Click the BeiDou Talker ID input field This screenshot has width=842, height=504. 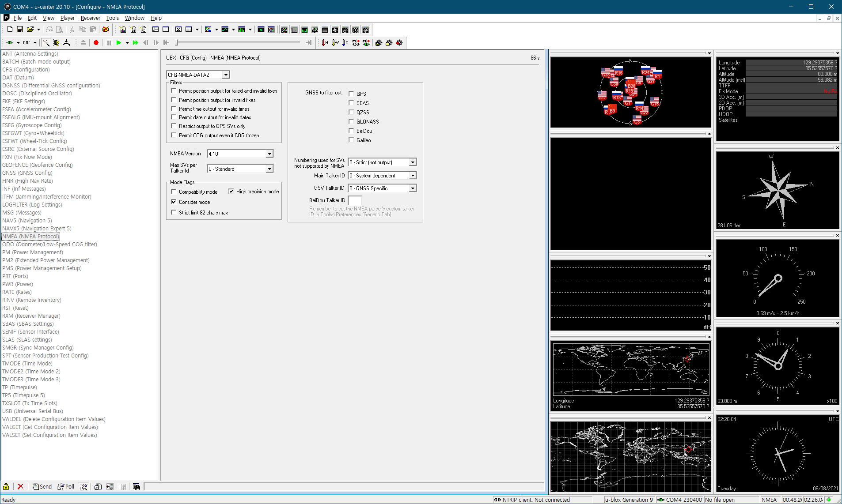click(355, 200)
